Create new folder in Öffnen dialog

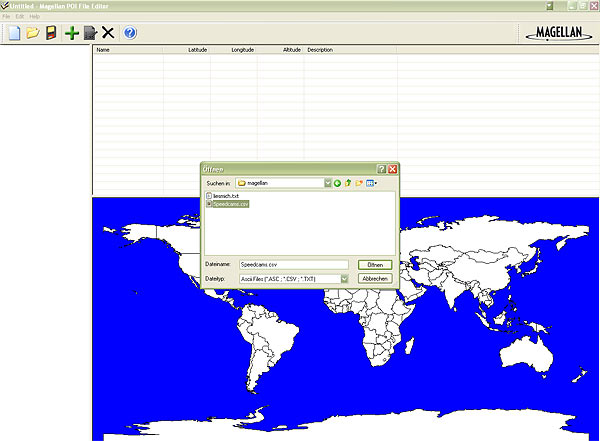(x=359, y=183)
